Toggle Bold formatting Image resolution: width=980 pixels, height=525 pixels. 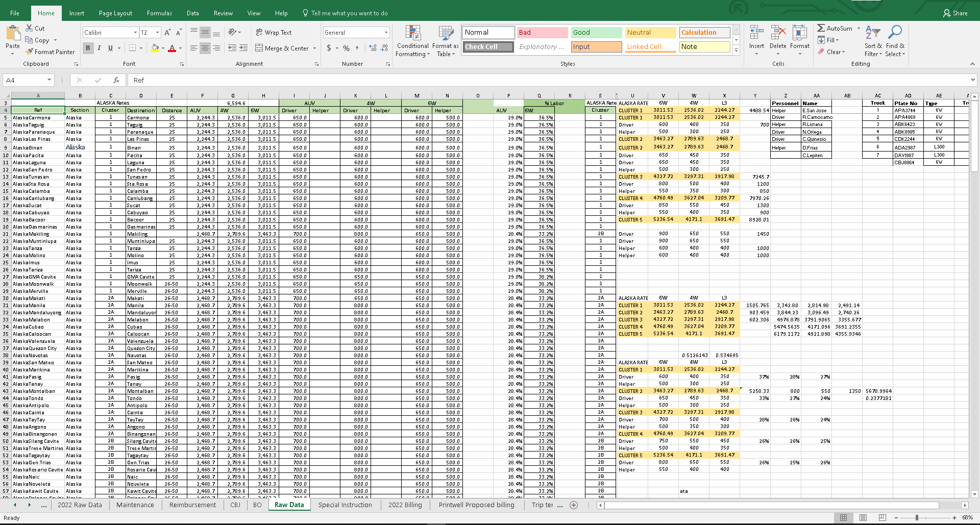pyautogui.click(x=88, y=48)
